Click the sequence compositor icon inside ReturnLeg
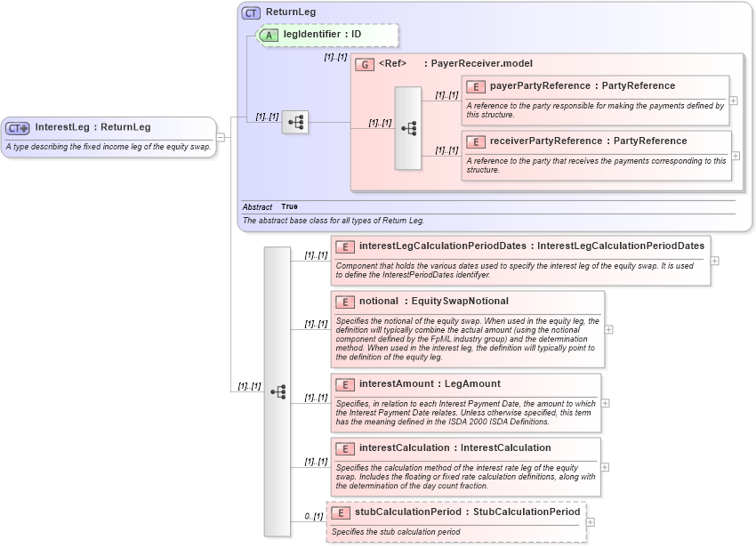756x548 pixels. (295, 122)
